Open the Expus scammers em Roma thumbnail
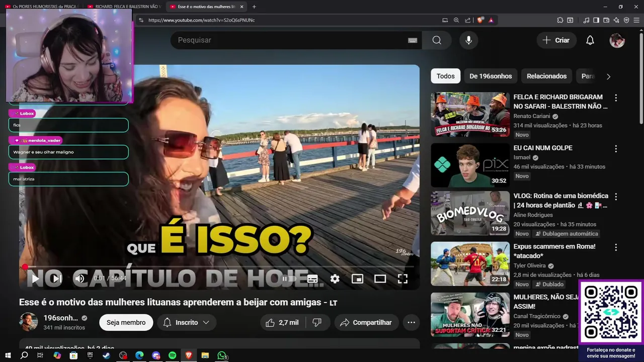644x362 pixels. (x=470, y=264)
